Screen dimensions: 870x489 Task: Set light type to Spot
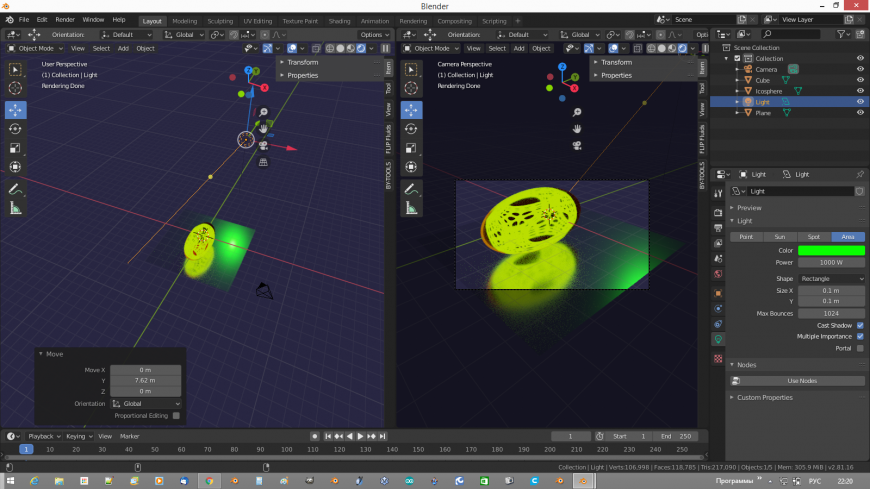(814, 236)
